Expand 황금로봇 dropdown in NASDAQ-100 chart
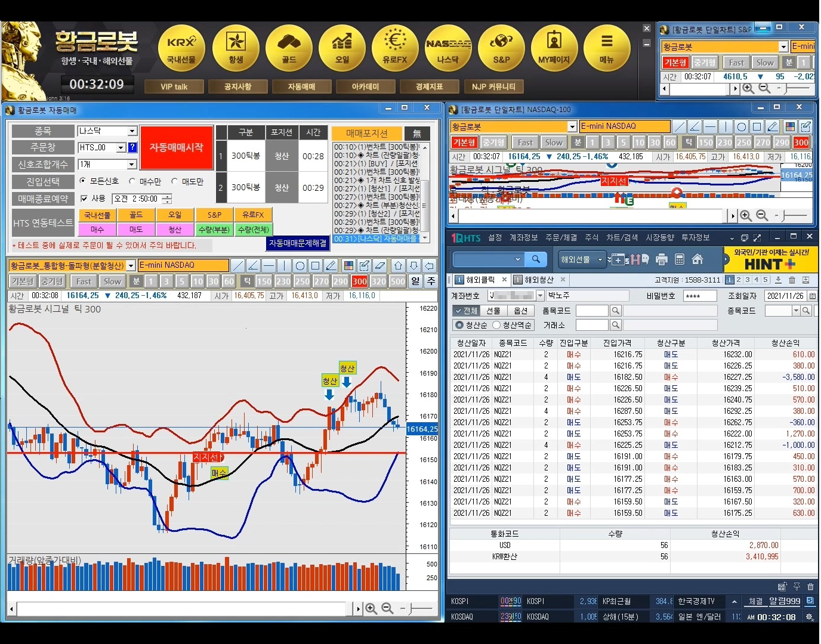Screen dimensions: 821x644 [x=572, y=126]
